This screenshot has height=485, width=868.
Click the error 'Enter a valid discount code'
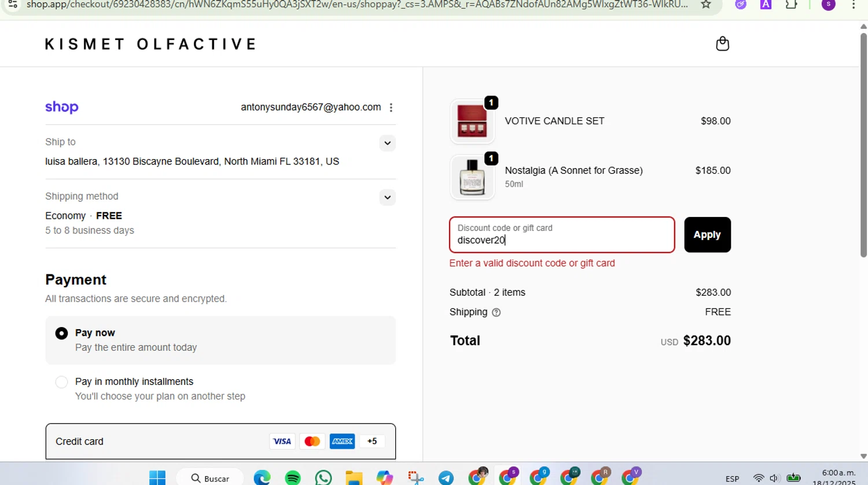click(x=532, y=263)
